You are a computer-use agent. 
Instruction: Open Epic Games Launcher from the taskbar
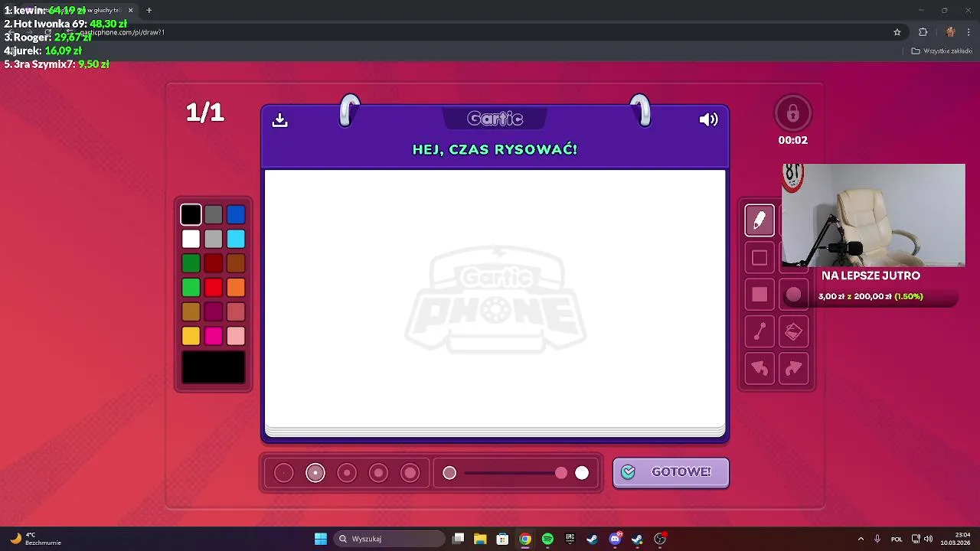pyautogui.click(x=570, y=539)
